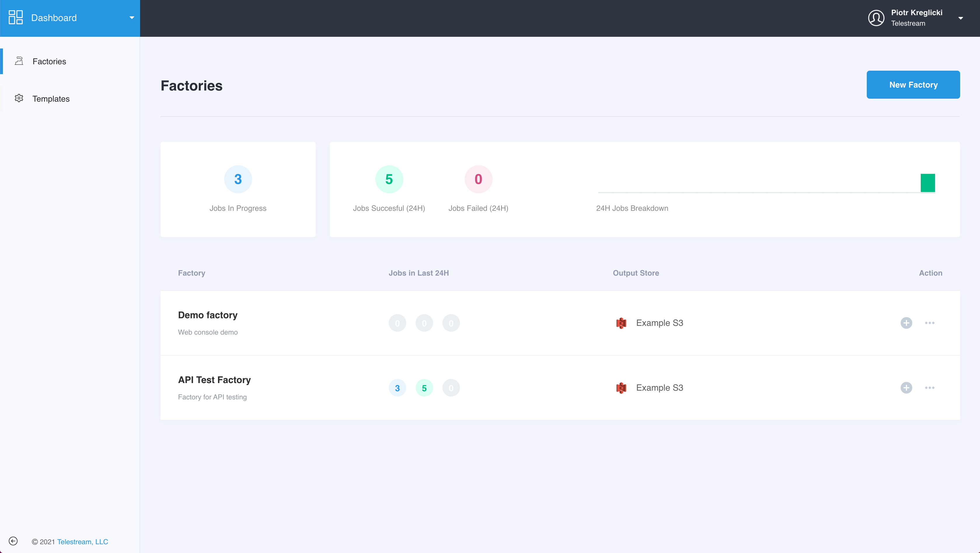Click the Jobs Successful count 5 badge
980x553 pixels.
pos(389,179)
